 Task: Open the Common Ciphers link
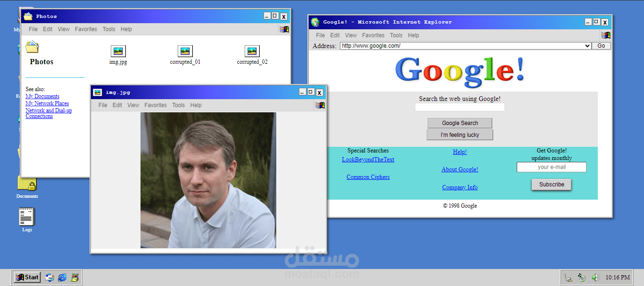(368, 177)
